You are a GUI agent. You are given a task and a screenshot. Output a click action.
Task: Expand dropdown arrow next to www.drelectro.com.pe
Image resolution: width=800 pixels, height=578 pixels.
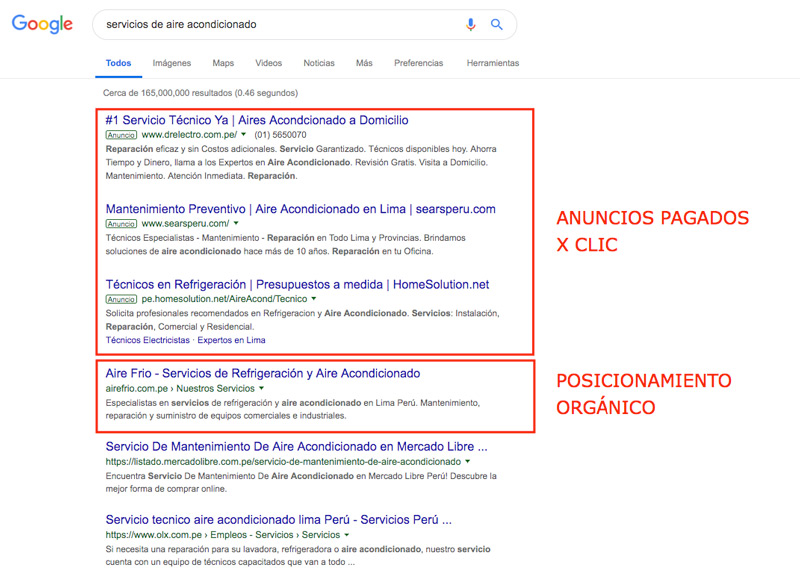(x=243, y=135)
